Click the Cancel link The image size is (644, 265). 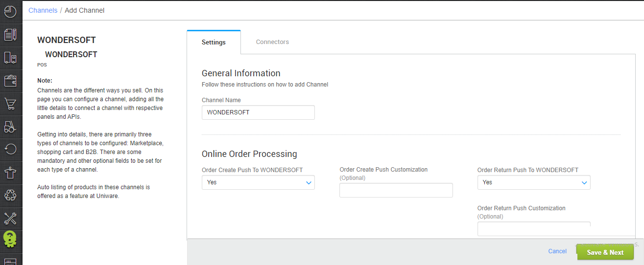[557, 251]
